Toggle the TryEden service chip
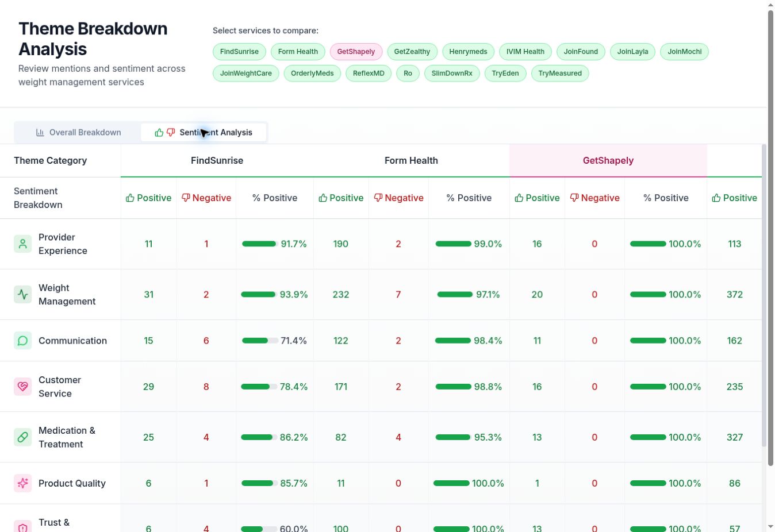Viewport: 775px width, 532px height. (505, 74)
